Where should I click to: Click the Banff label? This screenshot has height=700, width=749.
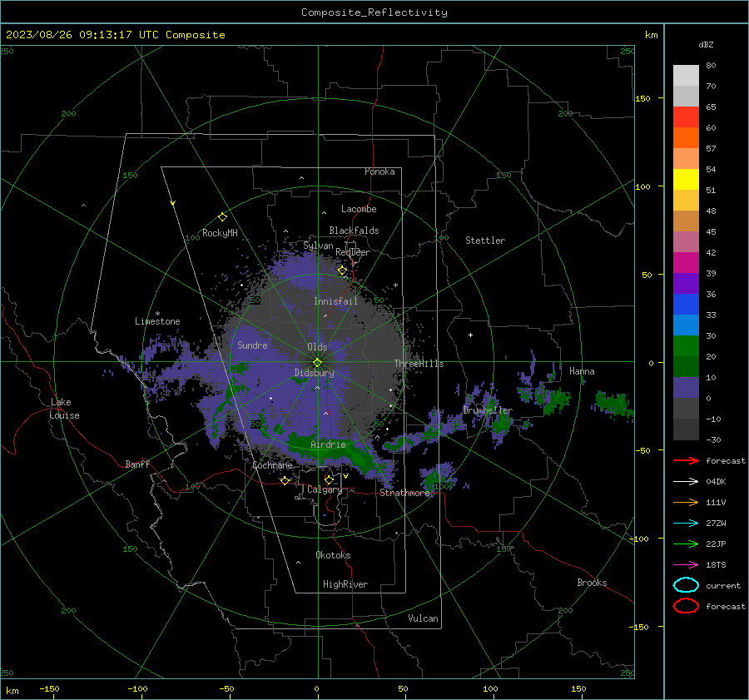click(x=137, y=464)
